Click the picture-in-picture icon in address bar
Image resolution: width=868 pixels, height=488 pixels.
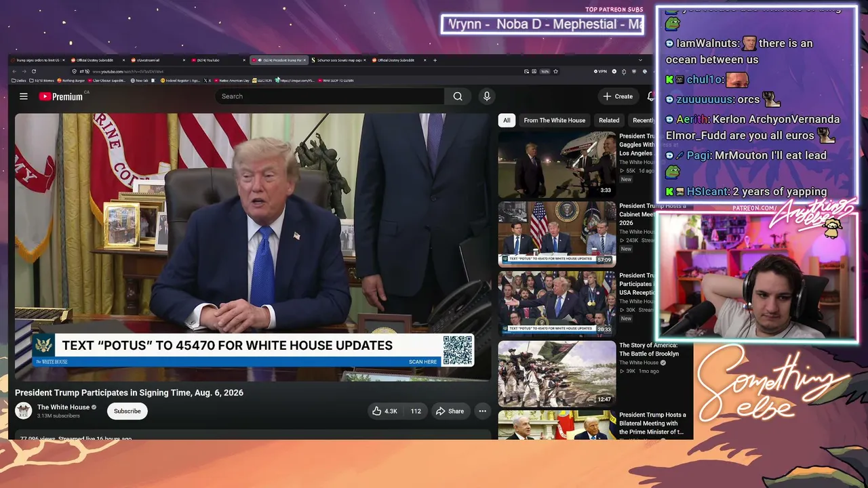(526, 71)
